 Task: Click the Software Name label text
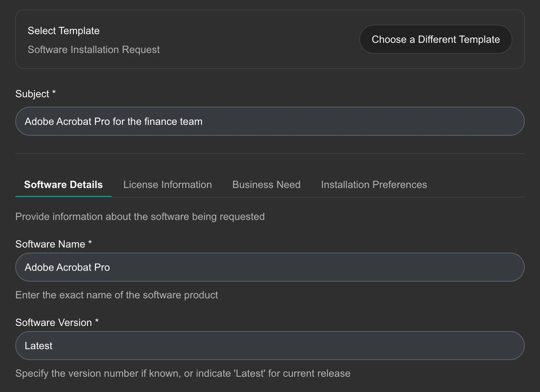pos(50,244)
